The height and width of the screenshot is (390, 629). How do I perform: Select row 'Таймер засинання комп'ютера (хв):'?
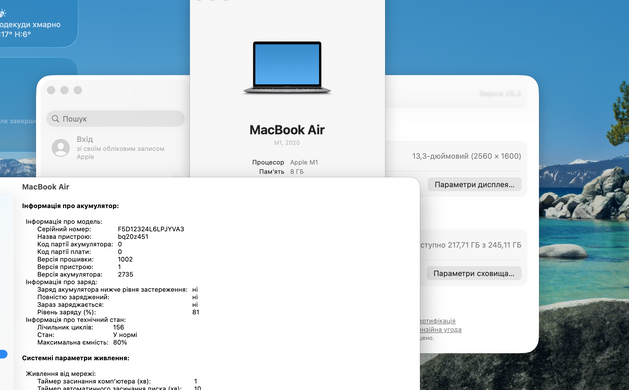[117, 381]
